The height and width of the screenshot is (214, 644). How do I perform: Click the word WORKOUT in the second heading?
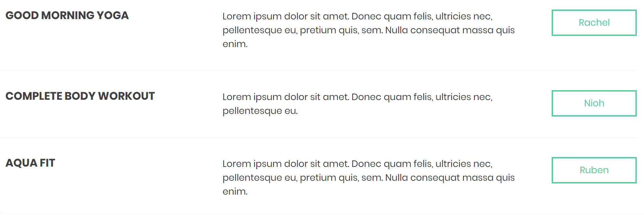[x=126, y=96]
